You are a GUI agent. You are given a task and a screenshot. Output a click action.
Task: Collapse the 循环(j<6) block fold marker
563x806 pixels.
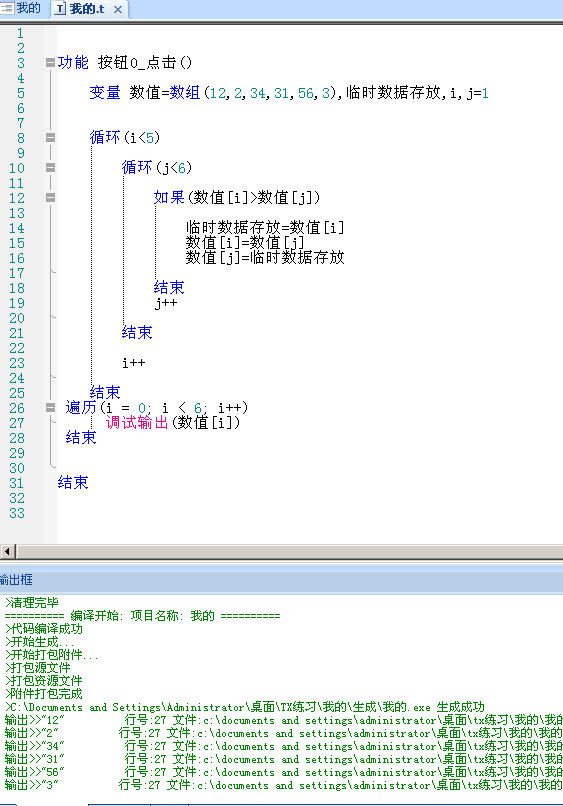pos(50,168)
